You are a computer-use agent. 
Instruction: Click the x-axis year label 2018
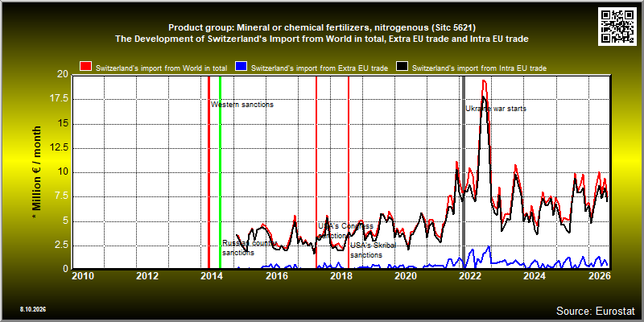click(x=341, y=275)
